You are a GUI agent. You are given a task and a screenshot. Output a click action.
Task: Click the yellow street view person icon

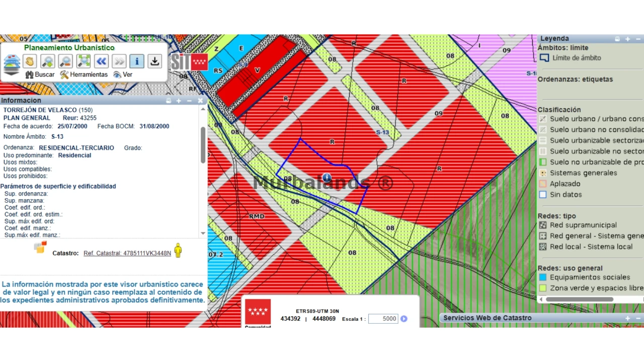pos(178,250)
